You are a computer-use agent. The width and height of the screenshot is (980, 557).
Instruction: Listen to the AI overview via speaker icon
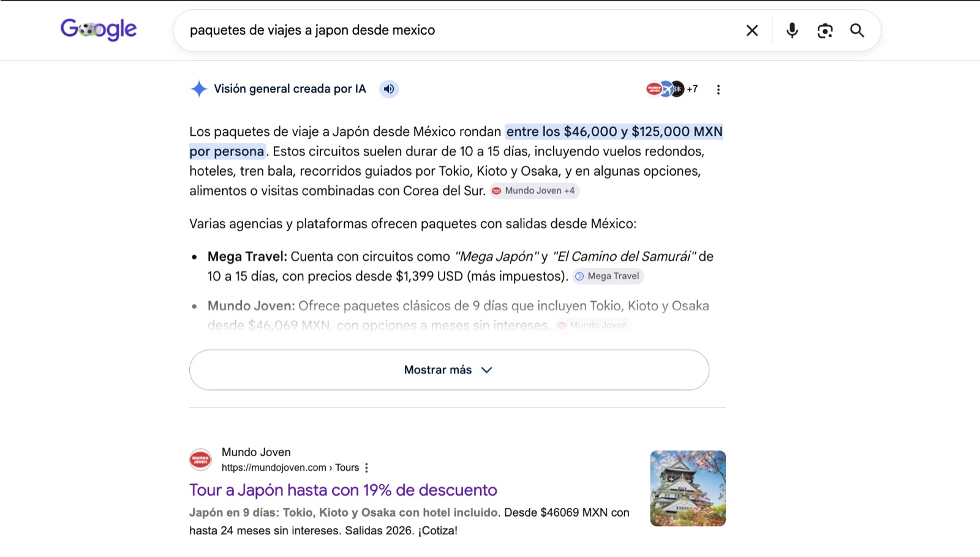click(x=389, y=89)
